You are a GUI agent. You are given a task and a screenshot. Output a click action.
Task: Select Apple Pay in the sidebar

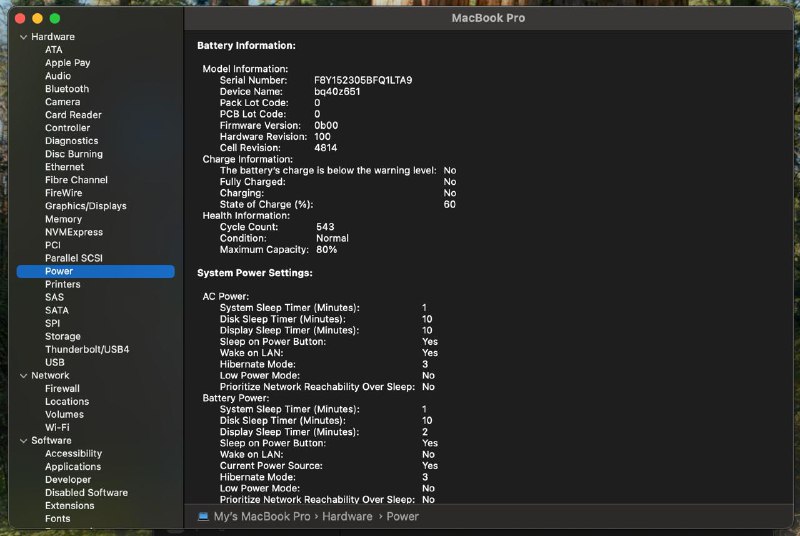[x=67, y=63]
